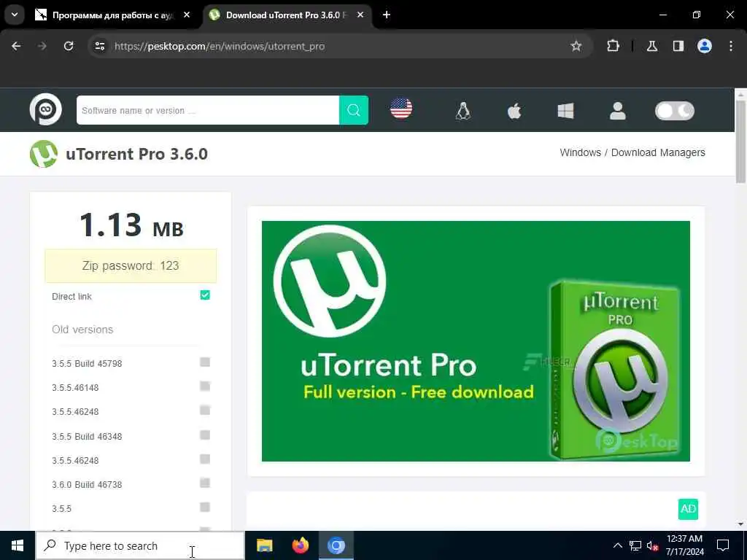Check the 3.5.5.46148 checkbox
The height and width of the screenshot is (560, 747).
tap(205, 386)
